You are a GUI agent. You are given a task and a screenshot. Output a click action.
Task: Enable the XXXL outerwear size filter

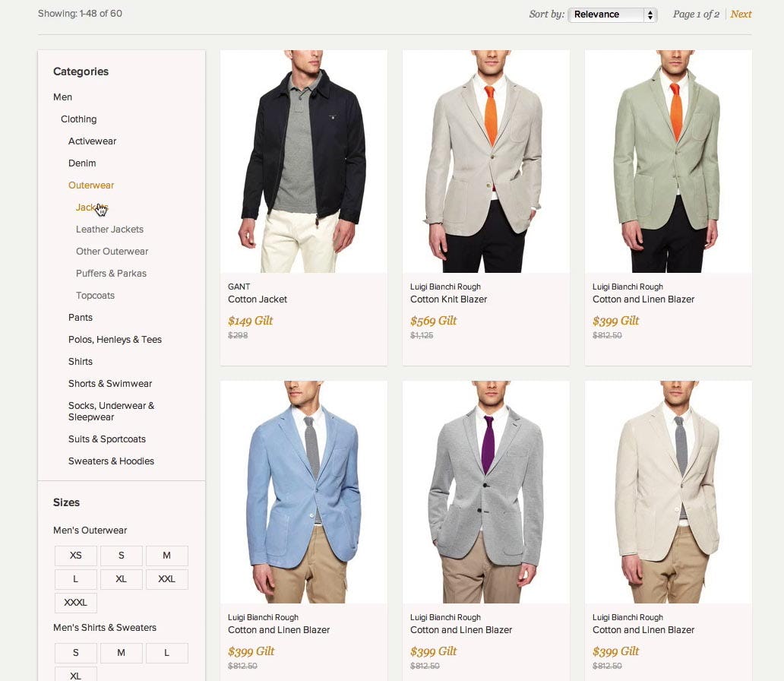[x=75, y=603]
